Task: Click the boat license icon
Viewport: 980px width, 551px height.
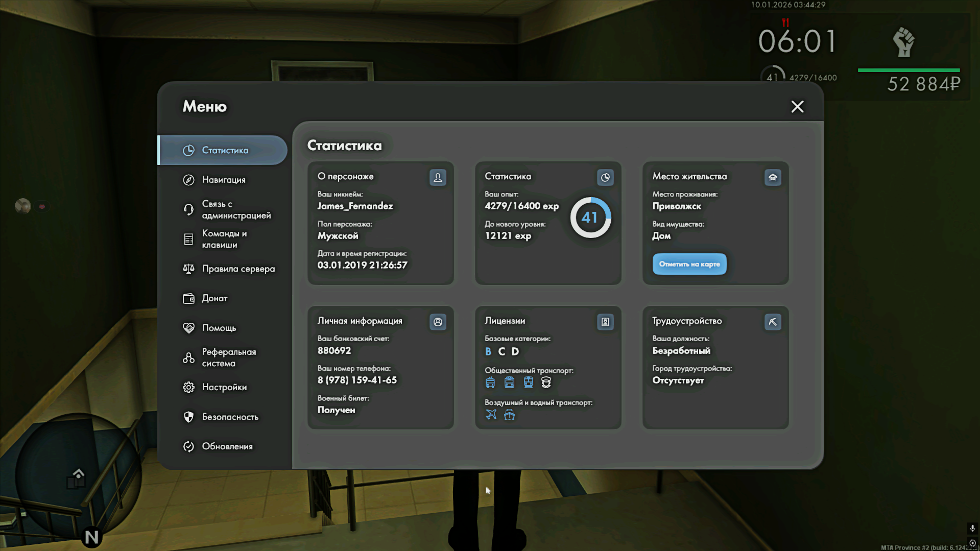Action: coord(509,414)
